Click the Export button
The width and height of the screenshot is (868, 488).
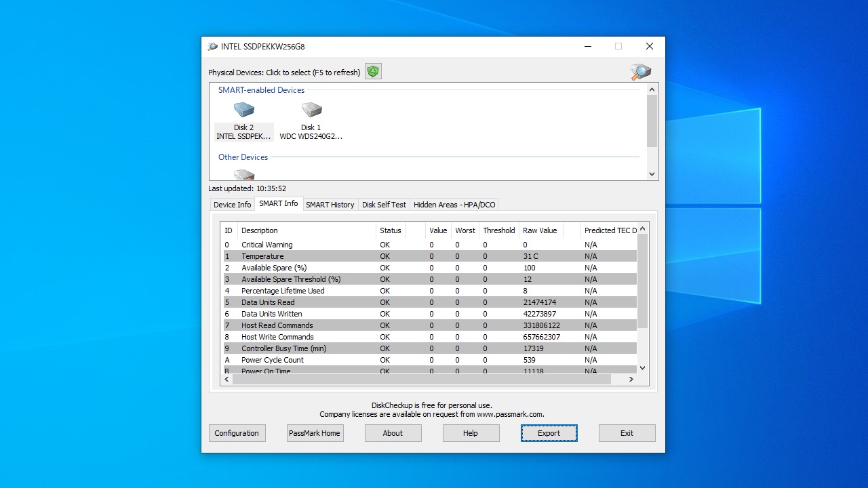click(549, 433)
